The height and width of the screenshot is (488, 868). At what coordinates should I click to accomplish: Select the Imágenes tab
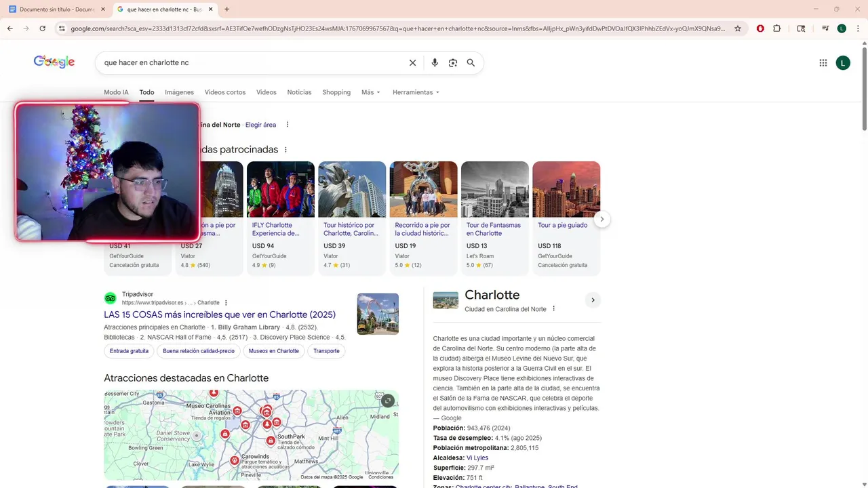(180, 92)
